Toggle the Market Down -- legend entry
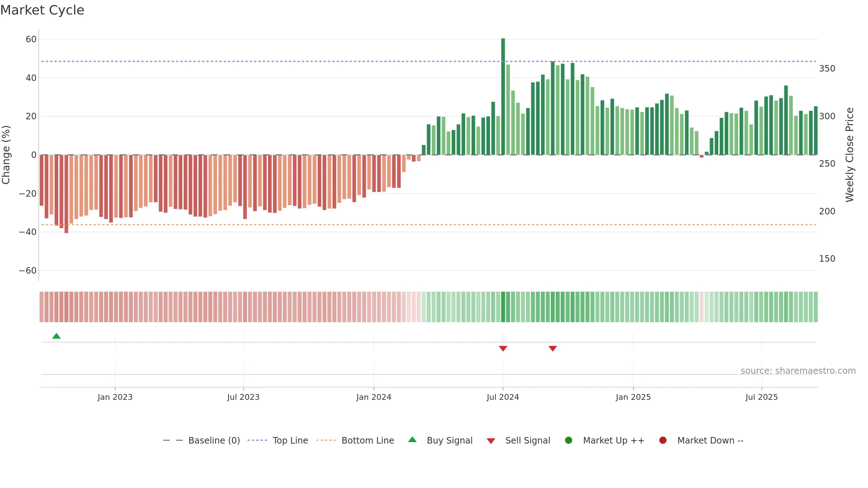The image size is (868, 488). click(x=701, y=440)
